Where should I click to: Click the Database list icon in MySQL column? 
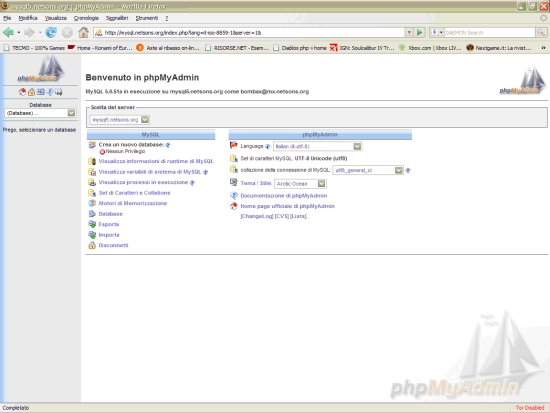92,214
